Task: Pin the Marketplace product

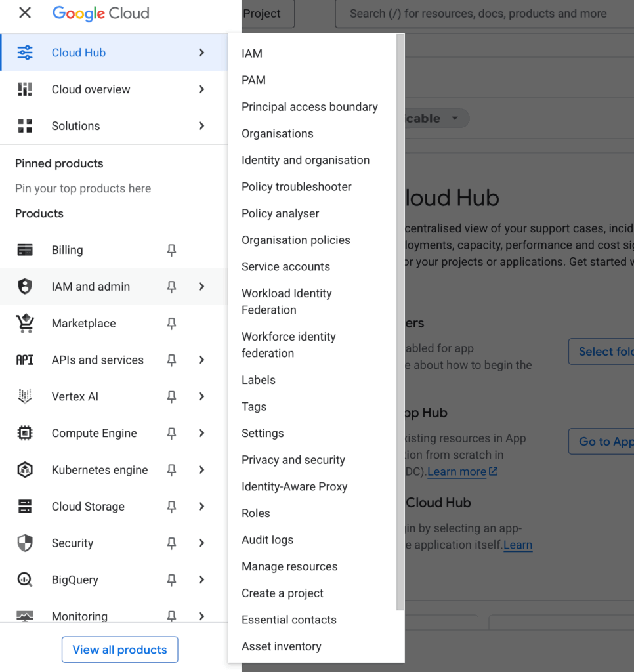Action: [171, 323]
